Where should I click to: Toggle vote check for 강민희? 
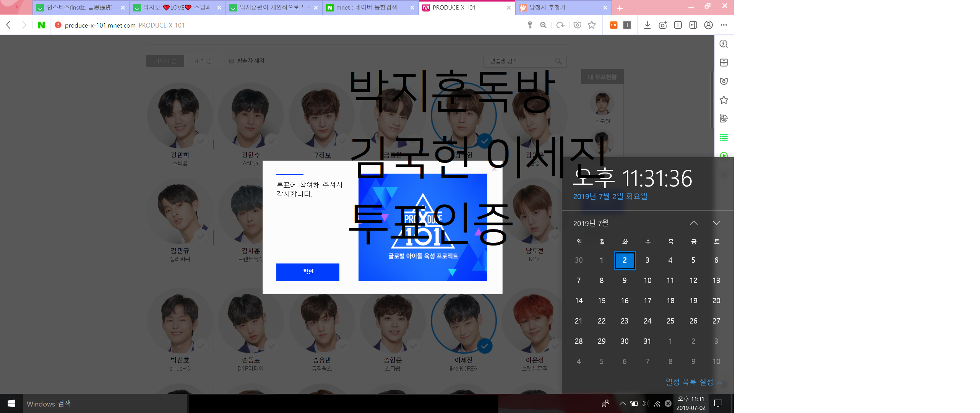(x=201, y=141)
